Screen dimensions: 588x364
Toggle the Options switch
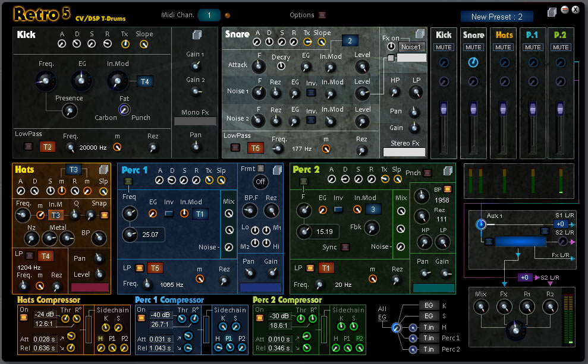(322, 15)
